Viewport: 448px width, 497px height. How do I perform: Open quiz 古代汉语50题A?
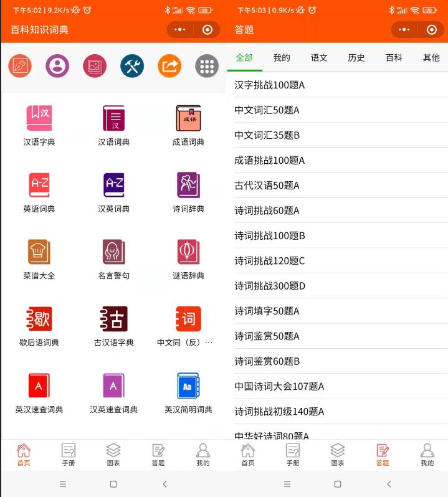(341, 186)
